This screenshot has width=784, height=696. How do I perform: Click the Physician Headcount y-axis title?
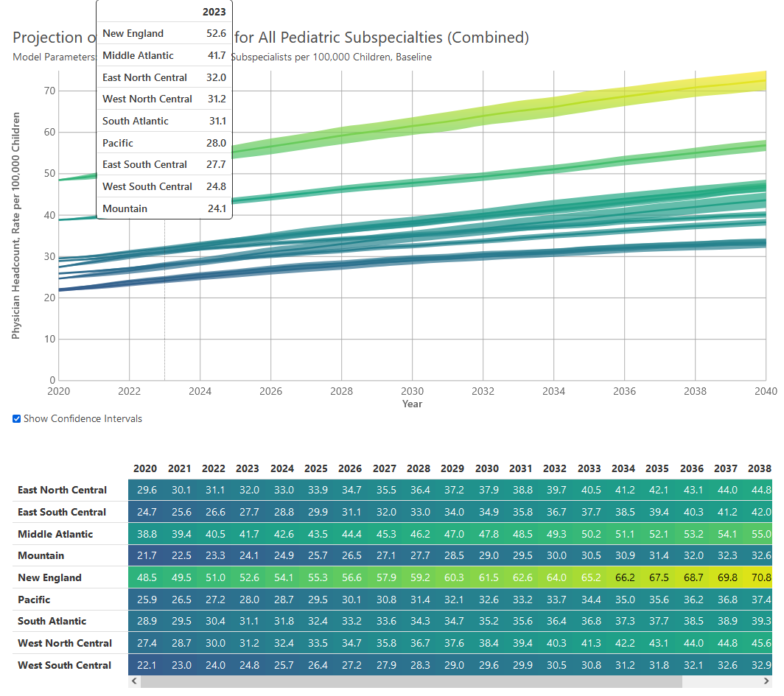(x=16, y=226)
